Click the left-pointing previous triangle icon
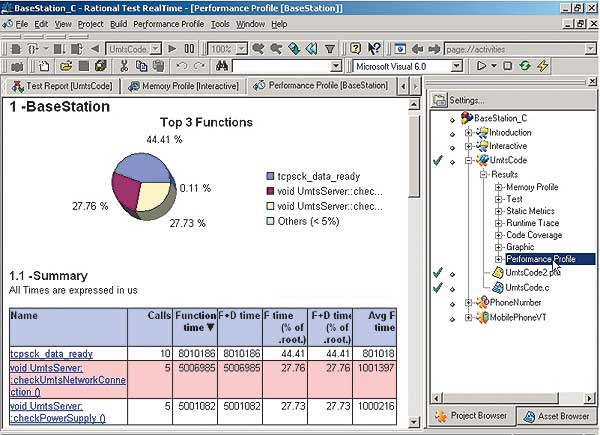Image resolution: width=600 pixels, height=435 pixels. click(x=95, y=49)
